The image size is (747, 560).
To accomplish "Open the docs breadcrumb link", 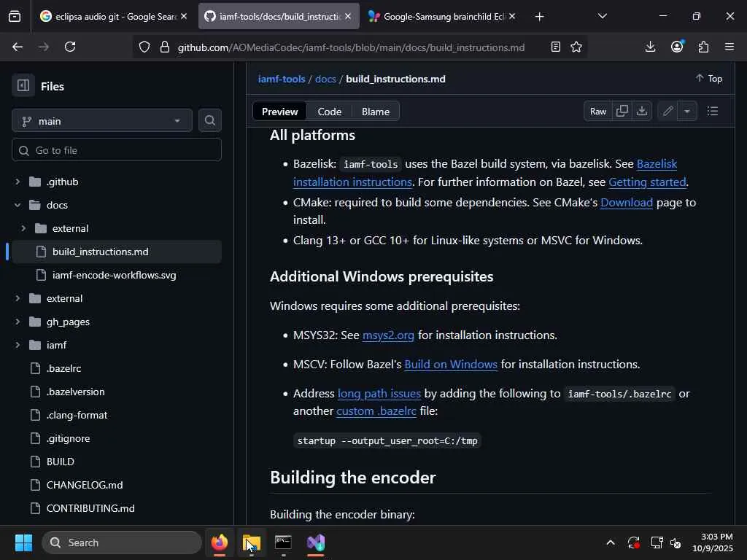I will coord(325,79).
